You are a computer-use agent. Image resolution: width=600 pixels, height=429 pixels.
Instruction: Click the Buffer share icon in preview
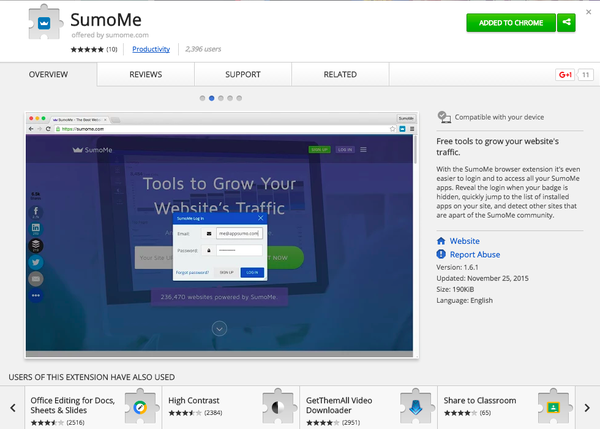(36, 245)
